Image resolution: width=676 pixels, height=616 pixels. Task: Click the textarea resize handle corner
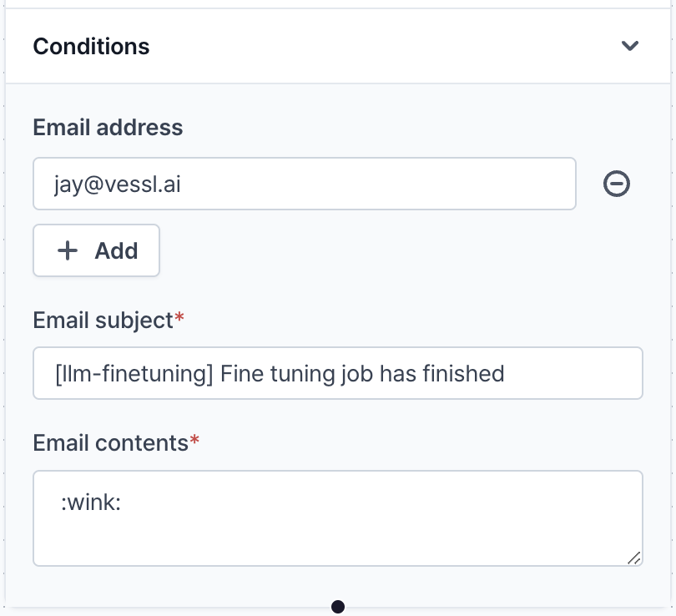tap(633, 558)
